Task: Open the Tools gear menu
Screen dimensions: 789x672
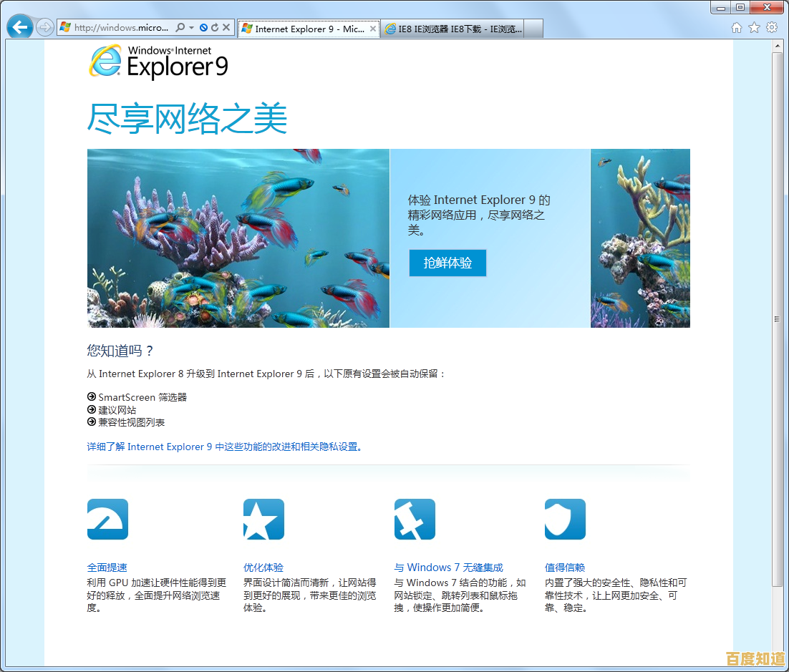Action: pyautogui.click(x=772, y=28)
